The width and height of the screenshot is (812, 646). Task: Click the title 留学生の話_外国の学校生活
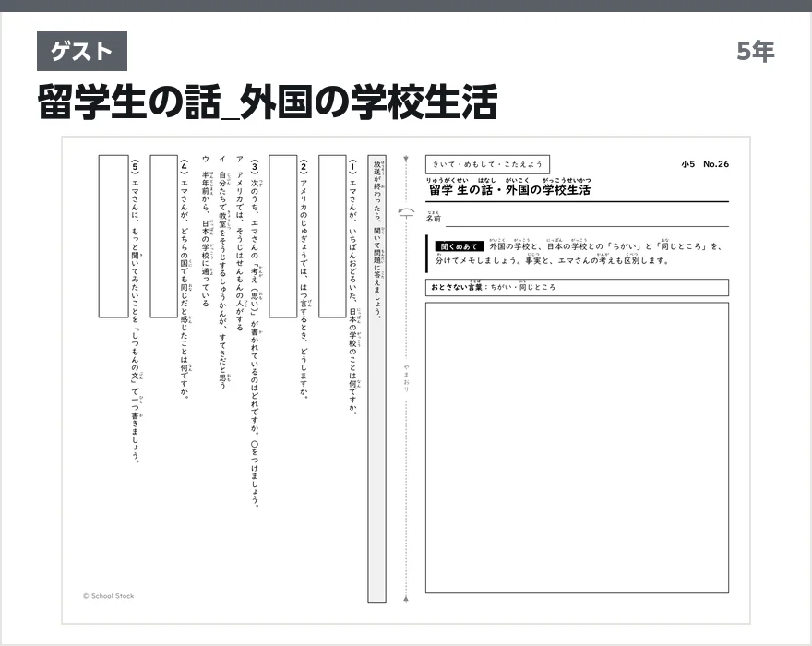point(268,102)
